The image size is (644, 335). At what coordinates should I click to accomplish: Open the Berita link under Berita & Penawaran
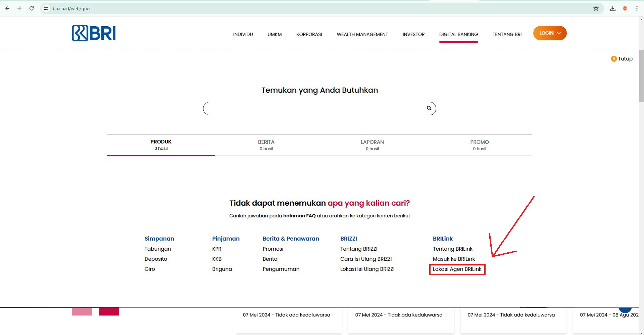(270, 259)
